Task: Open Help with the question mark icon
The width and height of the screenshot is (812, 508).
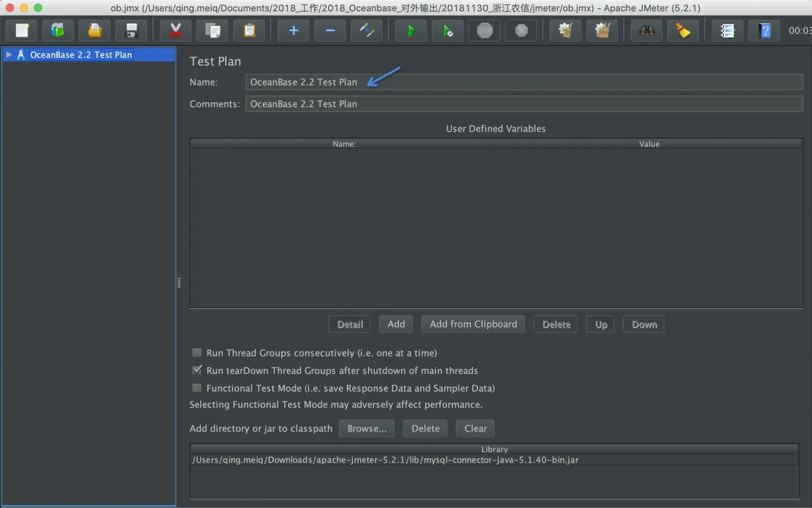Action: [764, 30]
